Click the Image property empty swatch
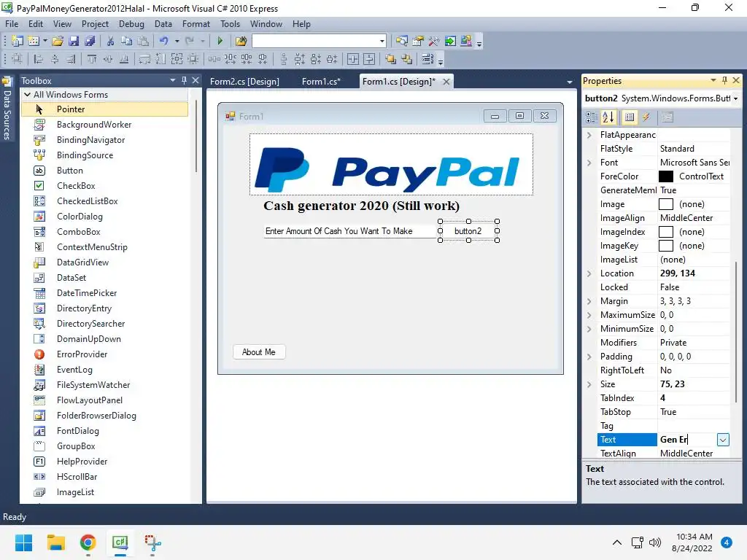Image resolution: width=747 pixels, height=560 pixels. 665,204
